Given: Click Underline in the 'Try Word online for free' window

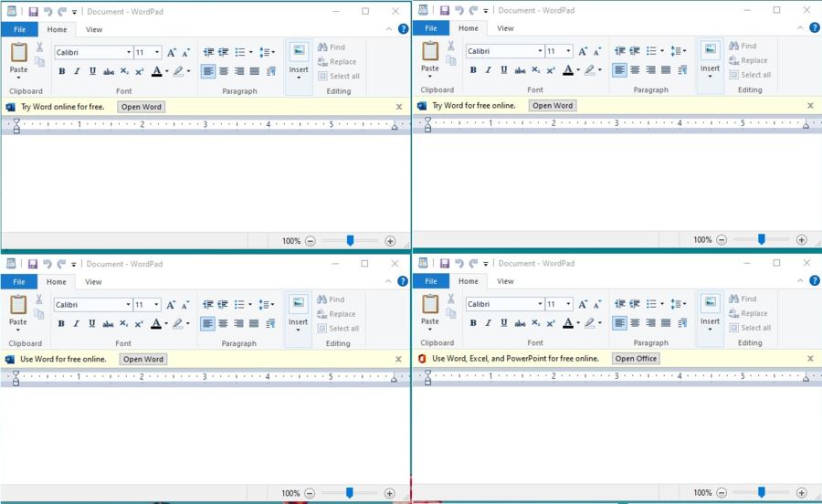Looking at the screenshot, I should click(x=93, y=71).
